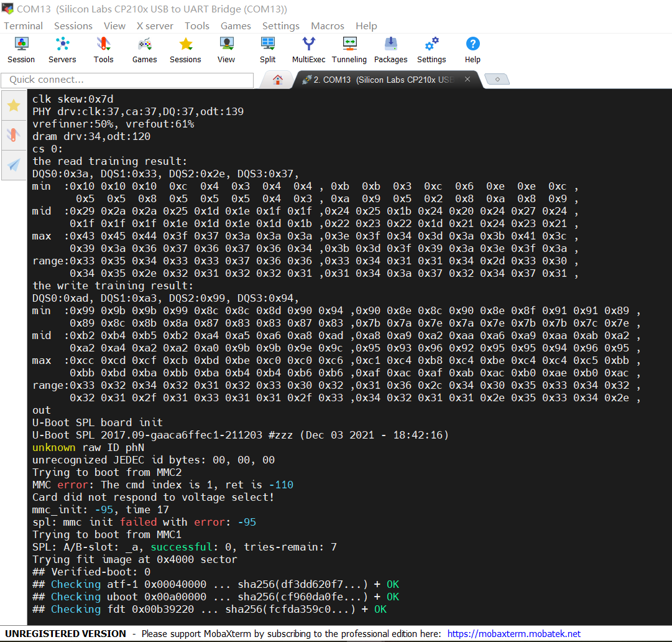Viewport: 672px width, 642px height.
Task: Click the 'Trying to boot from MMC2' line
Action: pos(107,472)
